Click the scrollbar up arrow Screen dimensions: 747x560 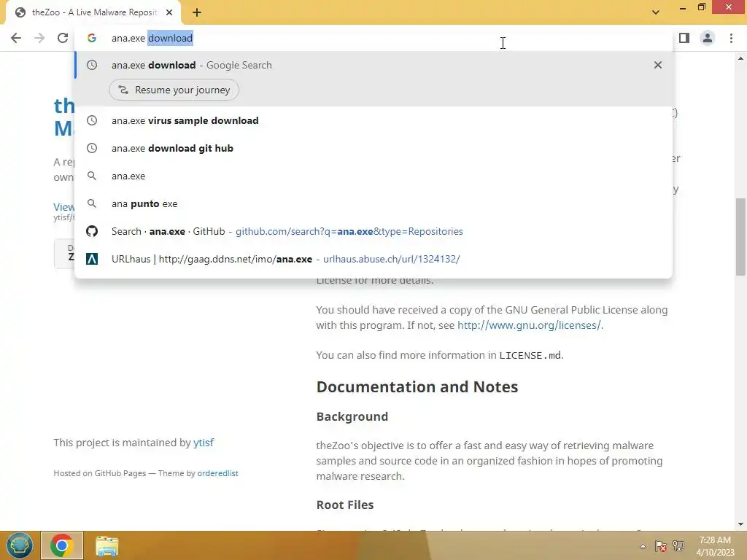click(x=740, y=58)
